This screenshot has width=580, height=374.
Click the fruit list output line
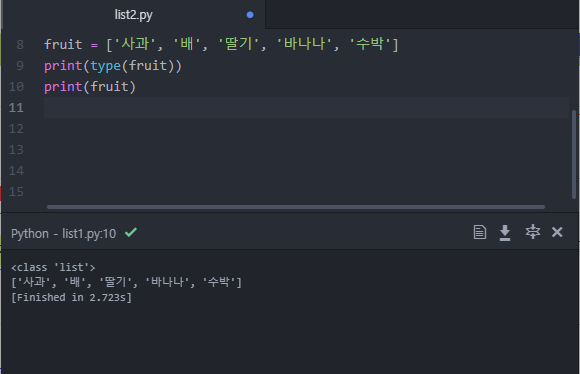tap(127, 282)
